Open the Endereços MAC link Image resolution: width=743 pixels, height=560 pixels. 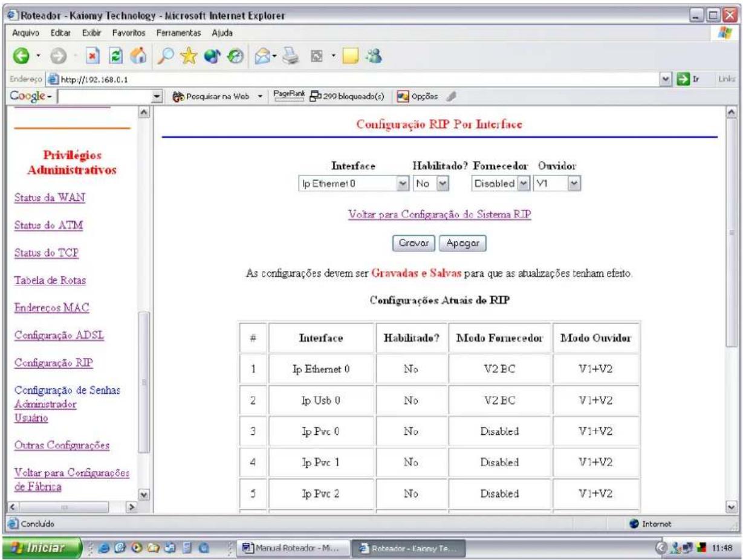[x=51, y=308]
